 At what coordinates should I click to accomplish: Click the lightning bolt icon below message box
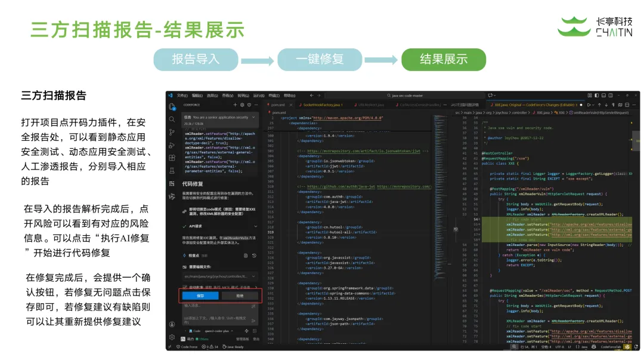tap(246, 331)
